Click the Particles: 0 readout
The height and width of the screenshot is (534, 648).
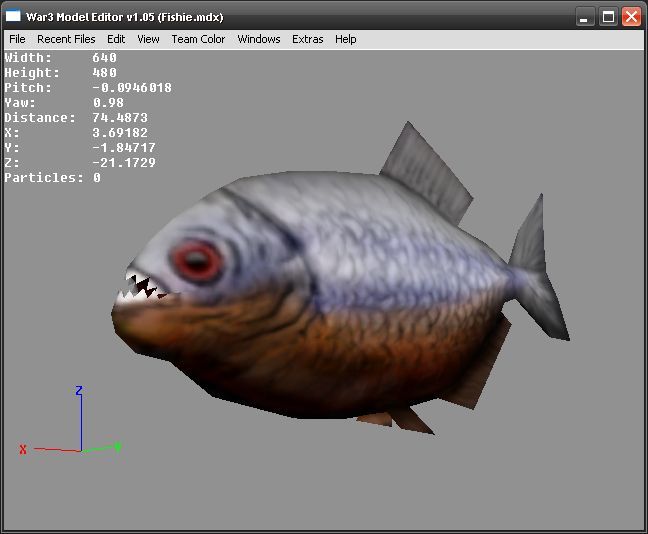pyautogui.click(x=52, y=178)
